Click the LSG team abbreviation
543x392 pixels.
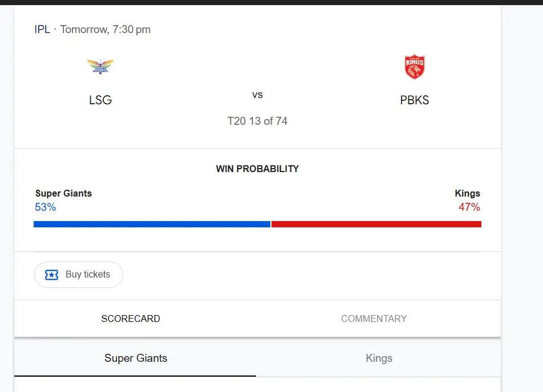(100, 100)
